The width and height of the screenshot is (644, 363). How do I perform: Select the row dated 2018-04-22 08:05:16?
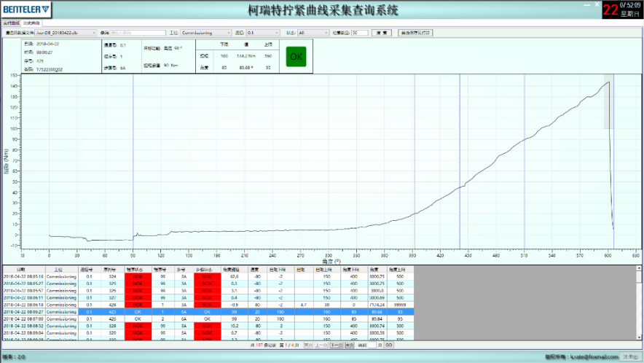[x=208, y=277]
